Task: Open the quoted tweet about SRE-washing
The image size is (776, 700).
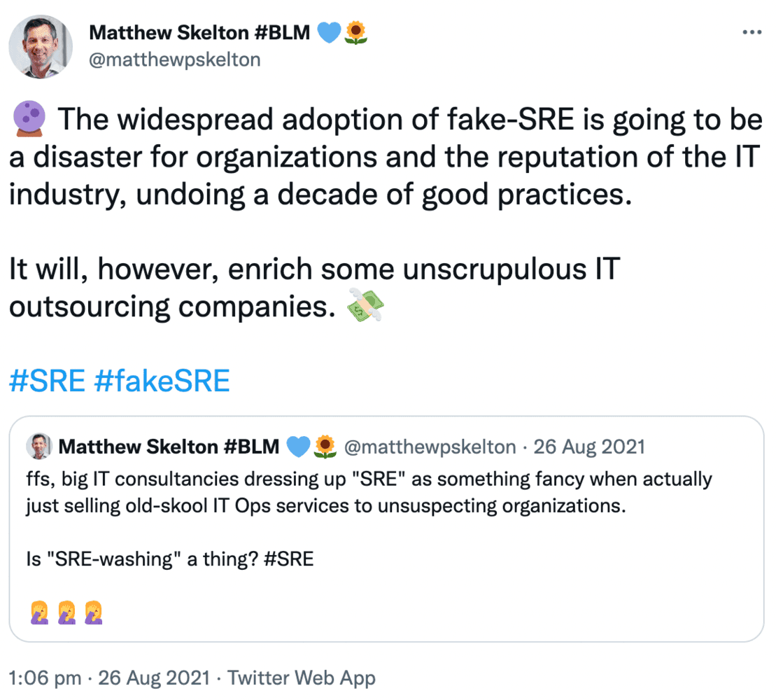Action: [386, 528]
